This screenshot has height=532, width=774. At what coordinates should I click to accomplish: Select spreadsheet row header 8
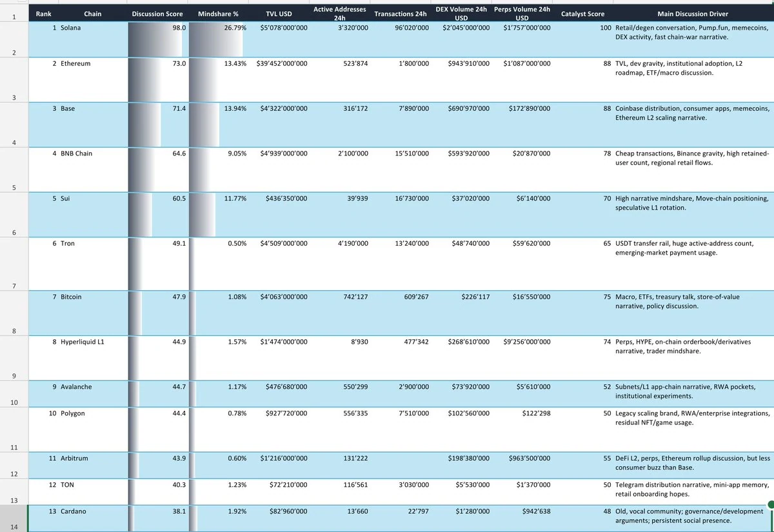point(14,313)
